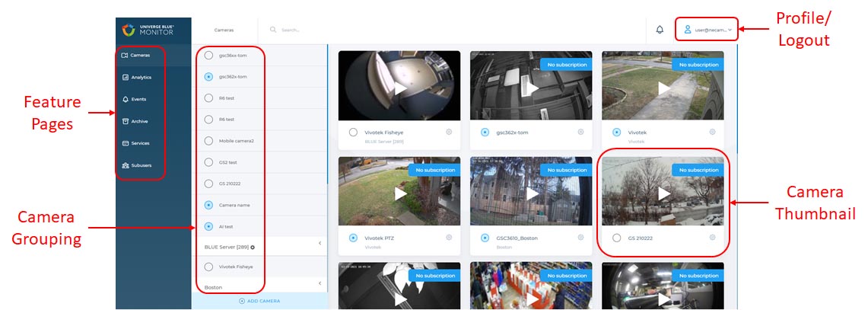Open settings gear on Vivotek PTZ card
Image resolution: width=868 pixels, height=310 pixels.
point(448,238)
